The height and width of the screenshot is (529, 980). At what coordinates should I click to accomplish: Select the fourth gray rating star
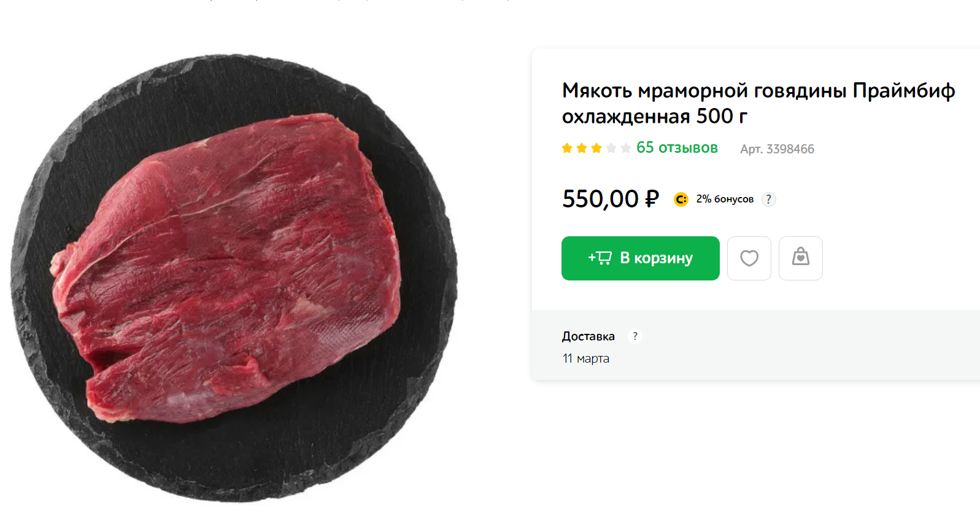point(611,148)
